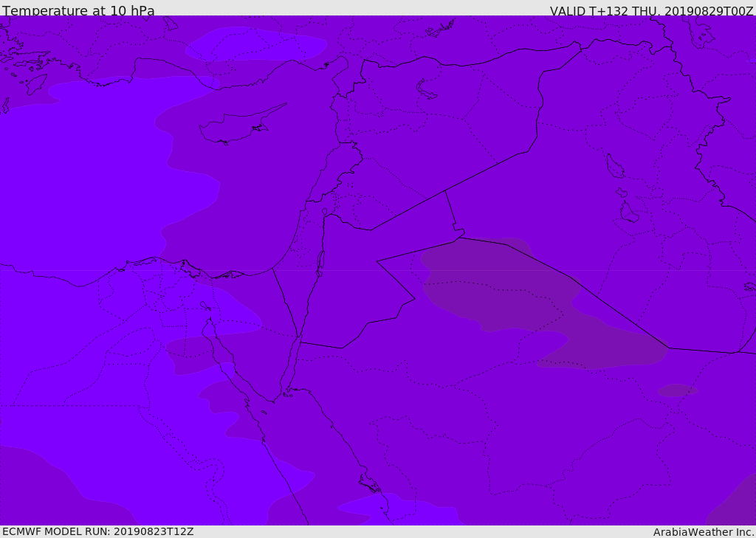The height and width of the screenshot is (538, 756).
Task: Click the 'ECMWF MODEL RUN: 20190823T12Z' footer text
Action: pos(98,531)
